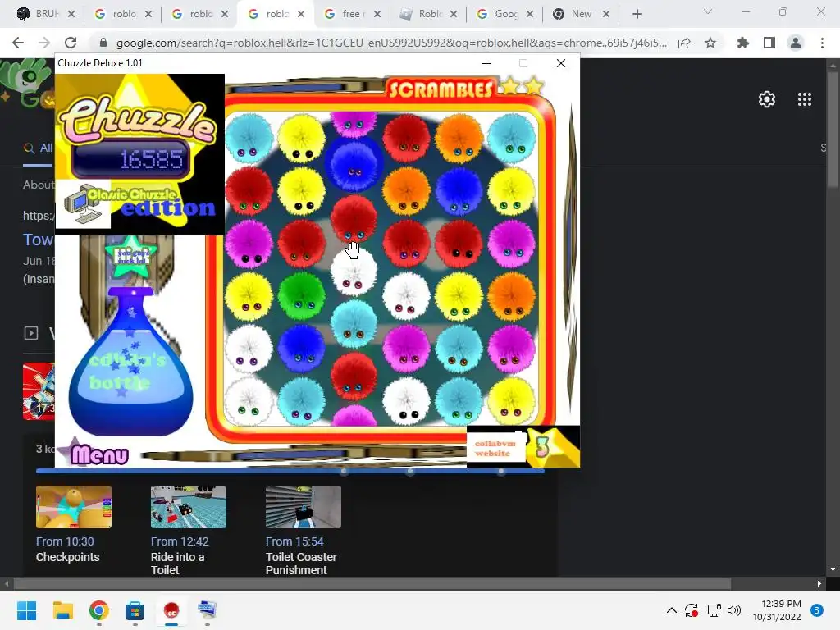Open Microsoft Store from taskbar
Image resolution: width=840 pixels, height=630 pixels.
click(135, 610)
